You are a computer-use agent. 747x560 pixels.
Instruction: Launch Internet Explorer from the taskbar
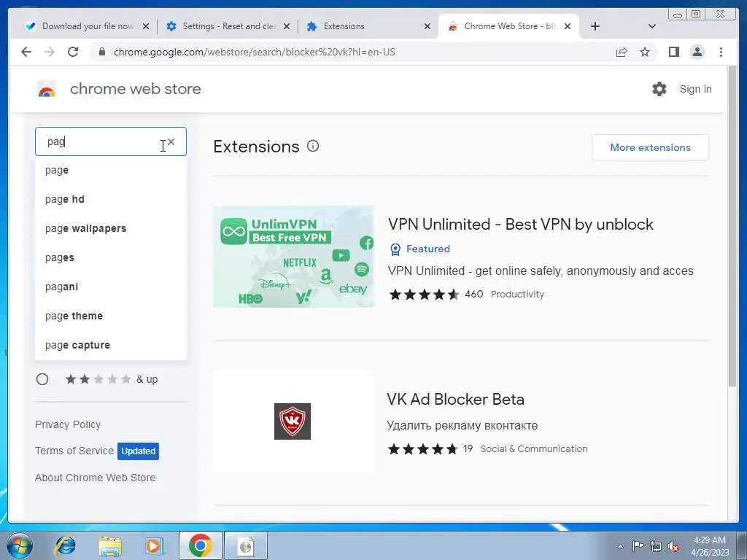click(65, 545)
